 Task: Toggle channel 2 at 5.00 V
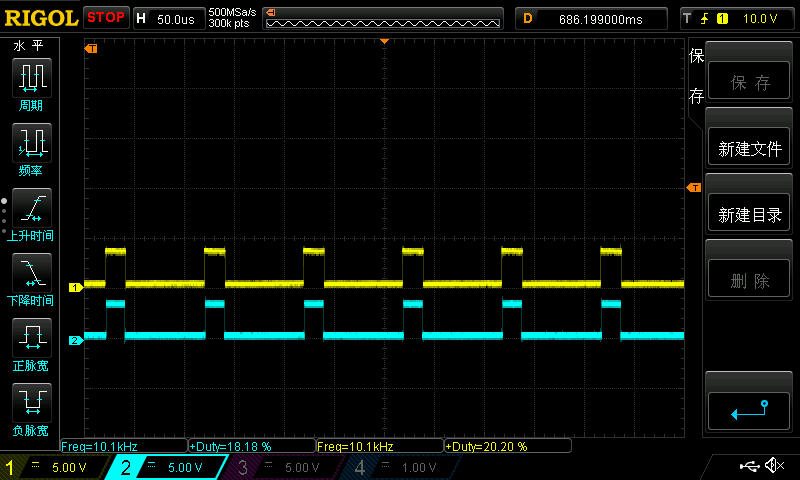coord(174,467)
